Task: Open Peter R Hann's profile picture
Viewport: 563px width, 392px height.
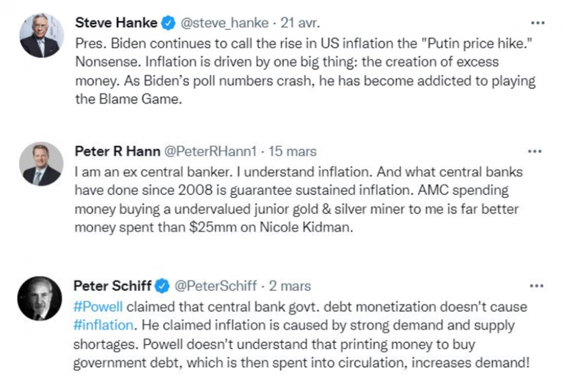Action: click(41, 164)
